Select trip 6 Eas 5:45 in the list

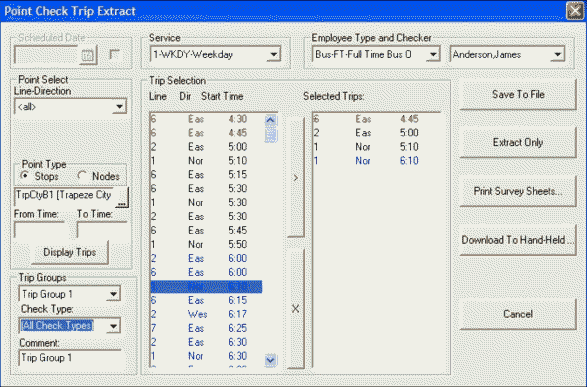click(207, 230)
